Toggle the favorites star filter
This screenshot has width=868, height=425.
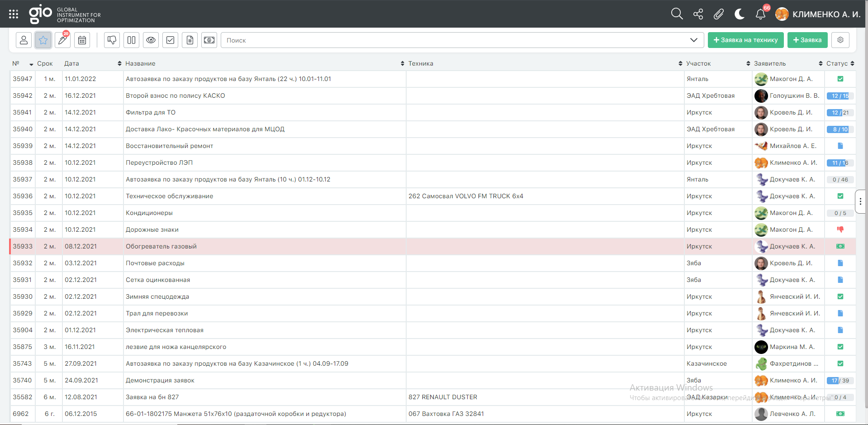(43, 40)
